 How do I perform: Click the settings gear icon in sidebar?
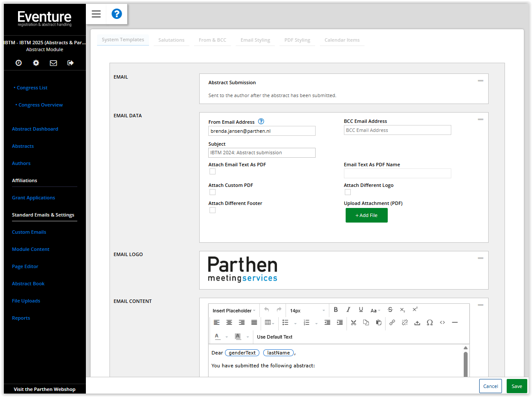[36, 63]
